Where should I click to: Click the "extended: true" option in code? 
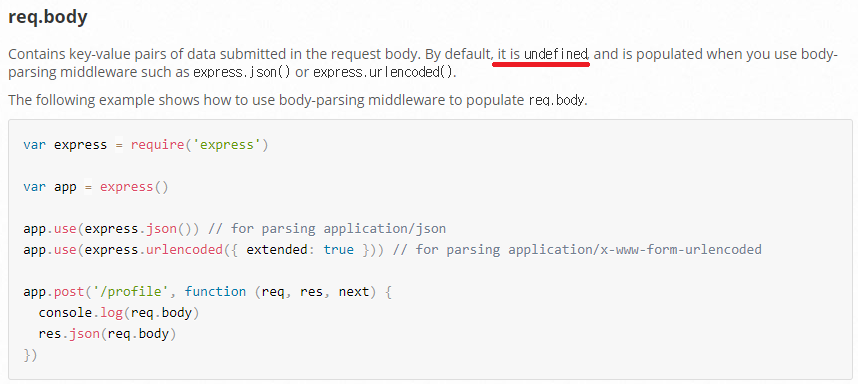tap(300, 250)
